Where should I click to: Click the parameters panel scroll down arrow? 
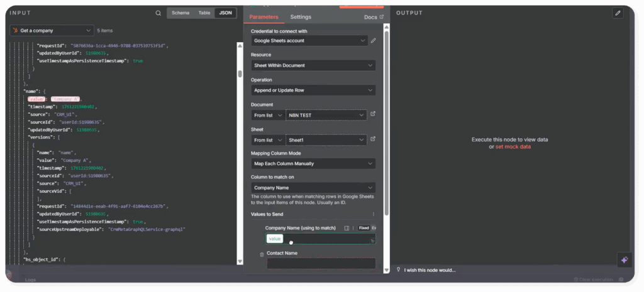[x=386, y=270]
